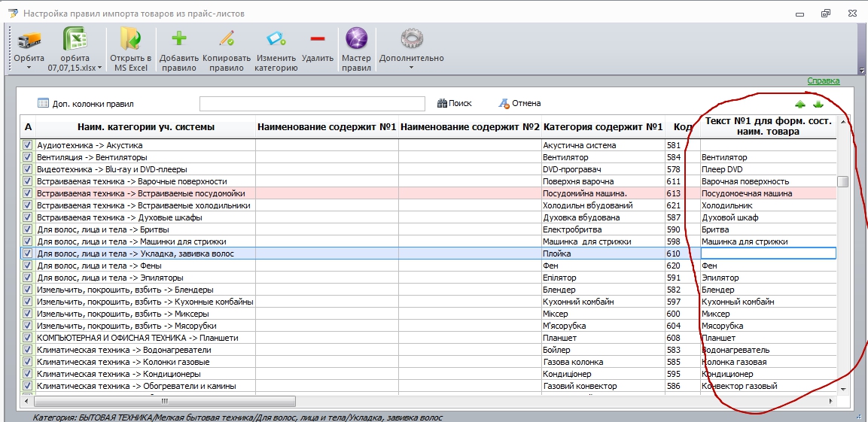Viewport: 868px width, 422px height.
Task: Click the application title bar icon
Action: [x=13, y=14]
